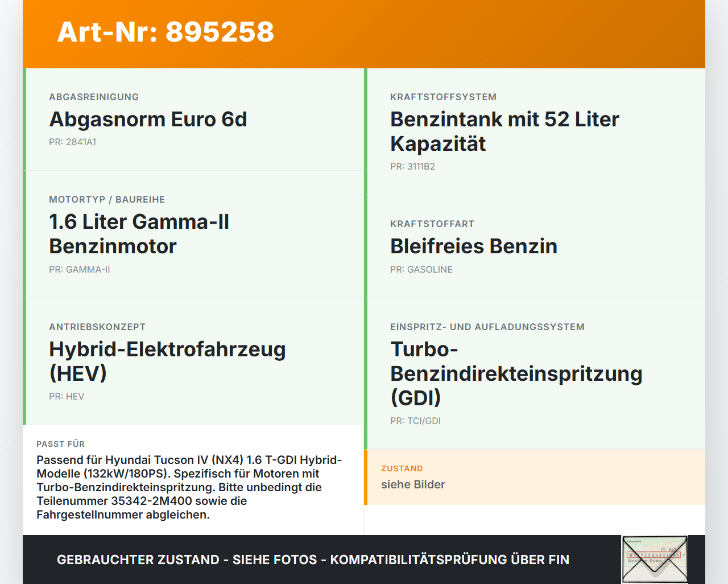Image resolution: width=728 pixels, height=584 pixels.
Task: Click the PR: GAMMA-II code label
Action: tap(80, 270)
